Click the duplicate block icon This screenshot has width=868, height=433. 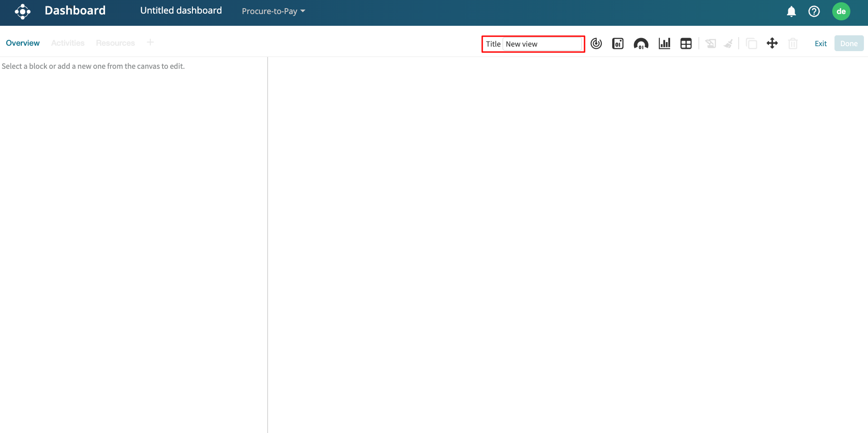pos(751,43)
